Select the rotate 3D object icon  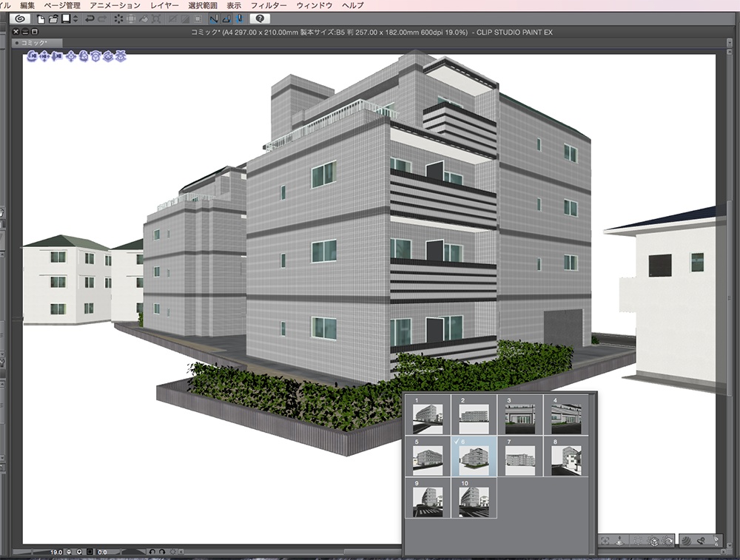point(84,57)
